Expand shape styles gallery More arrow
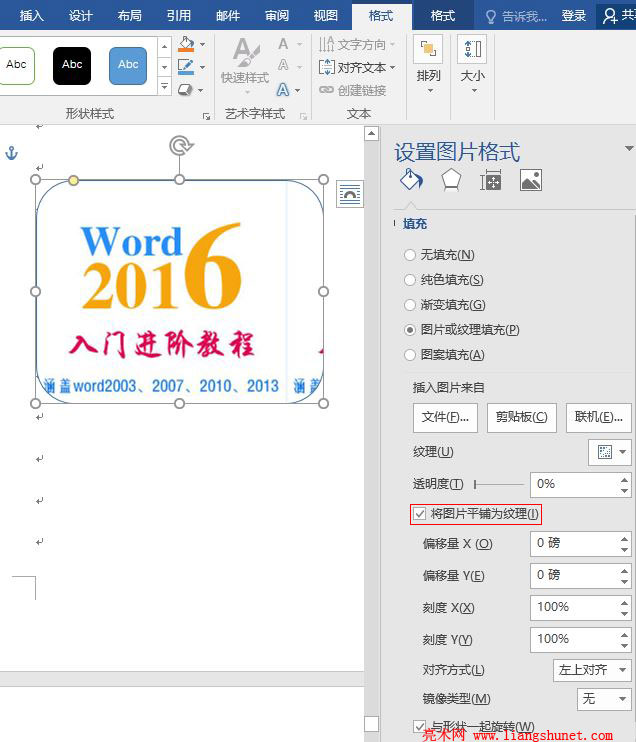This screenshot has width=636, height=742. 164,87
